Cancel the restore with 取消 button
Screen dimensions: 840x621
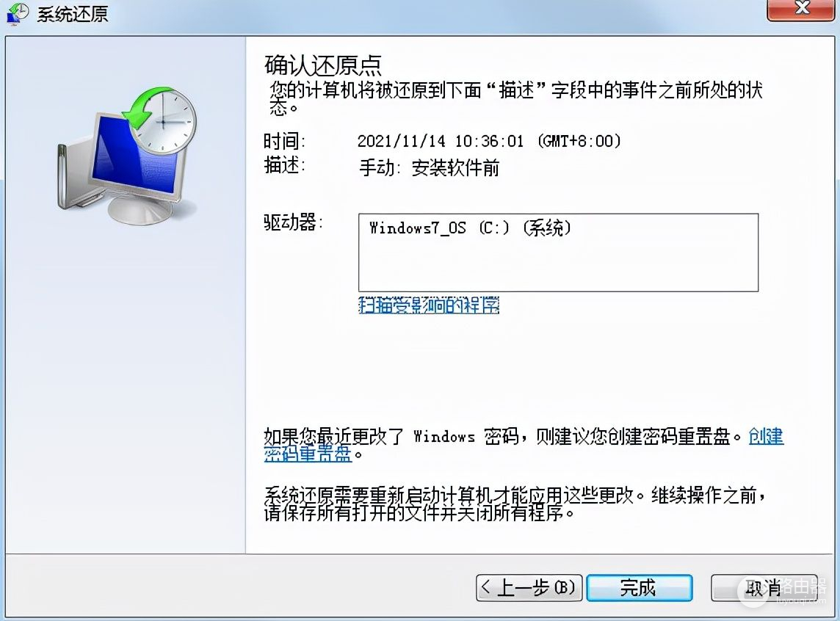click(x=764, y=588)
